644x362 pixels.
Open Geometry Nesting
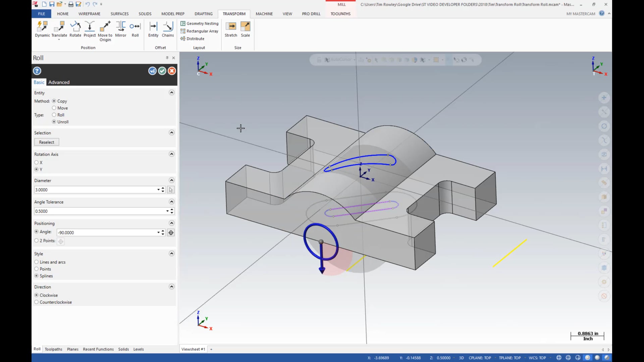pos(199,23)
